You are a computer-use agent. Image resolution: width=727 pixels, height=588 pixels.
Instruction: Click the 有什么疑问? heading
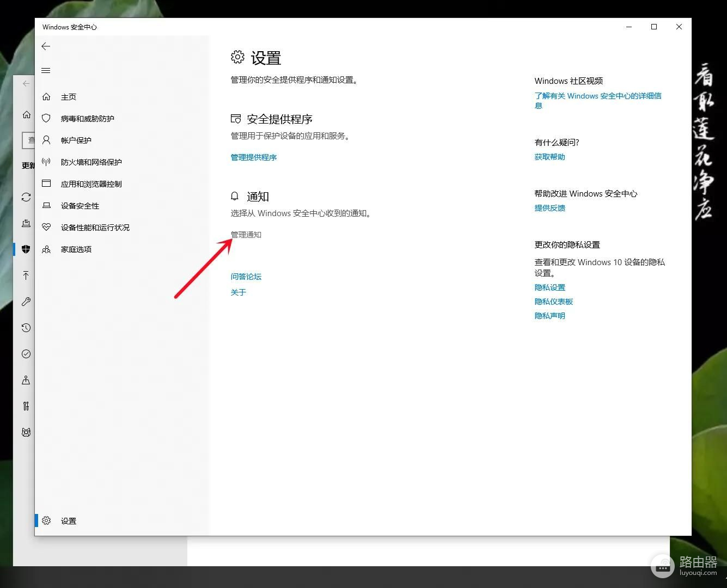pyautogui.click(x=557, y=142)
